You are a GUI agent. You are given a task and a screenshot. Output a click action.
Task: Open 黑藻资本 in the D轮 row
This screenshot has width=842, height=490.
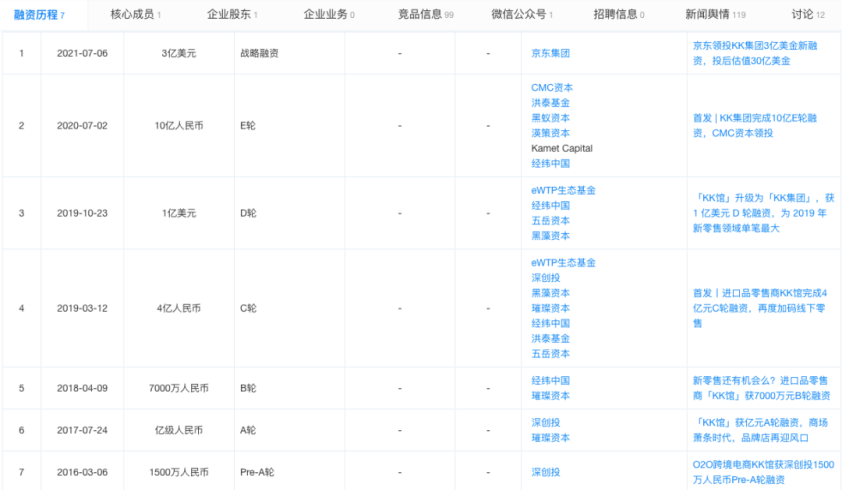(550, 235)
